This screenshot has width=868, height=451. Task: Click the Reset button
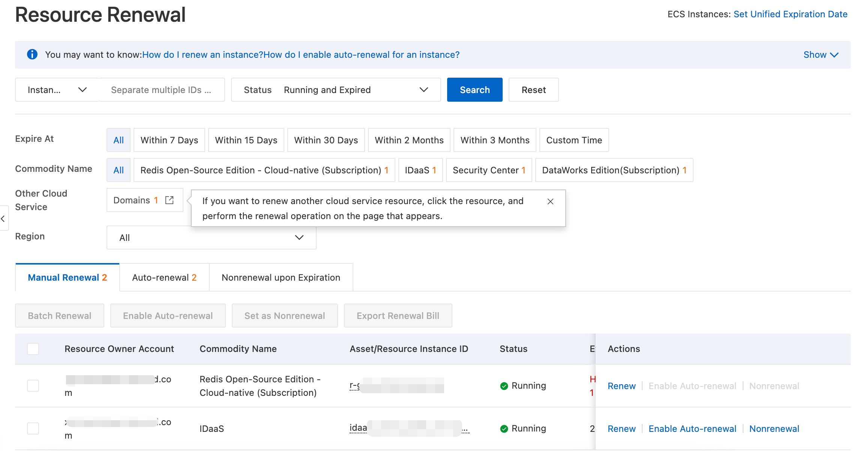pos(533,90)
